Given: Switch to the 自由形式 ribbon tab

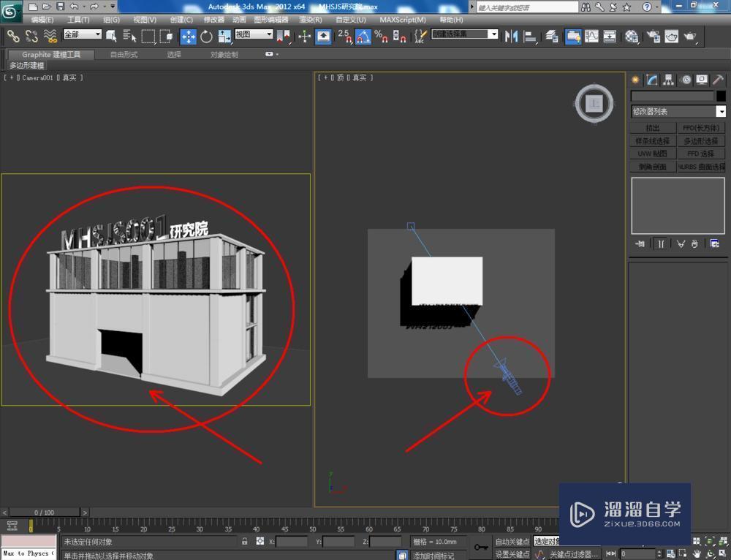Looking at the screenshot, I should point(124,53).
